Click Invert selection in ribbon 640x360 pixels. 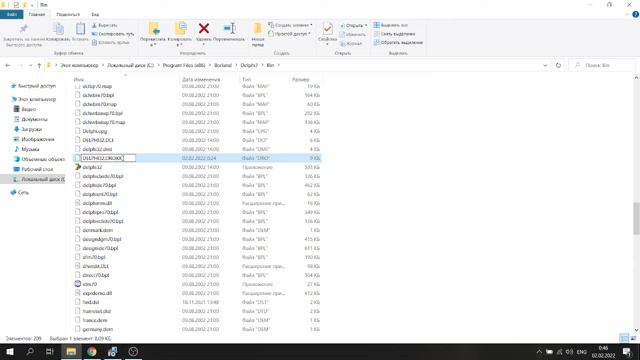(x=398, y=42)
